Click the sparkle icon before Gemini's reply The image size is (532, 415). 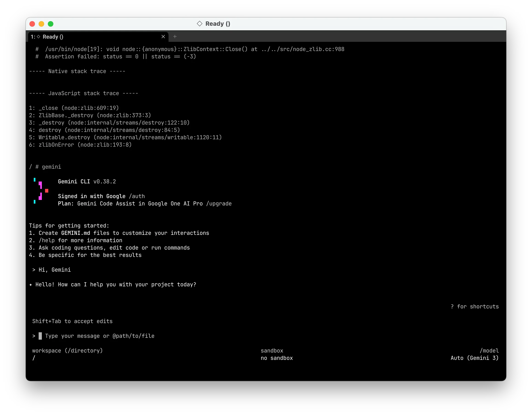(x=31, y=284)
